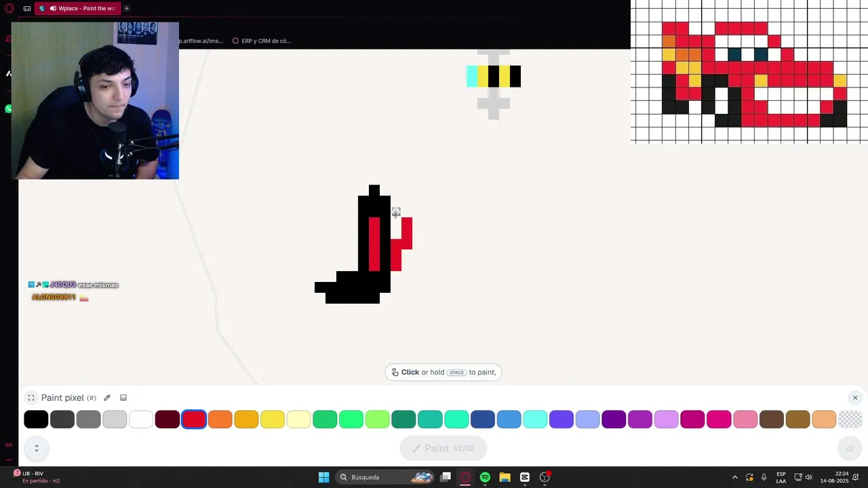Select the light gray color swatch

(x=115, y=420)
